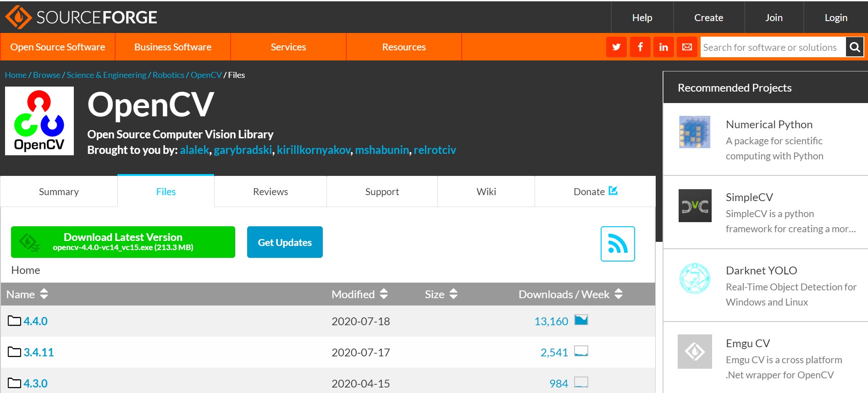Sort files by Size column arrows
Viewport: 868px width, 393px height.
coord(453,294)
